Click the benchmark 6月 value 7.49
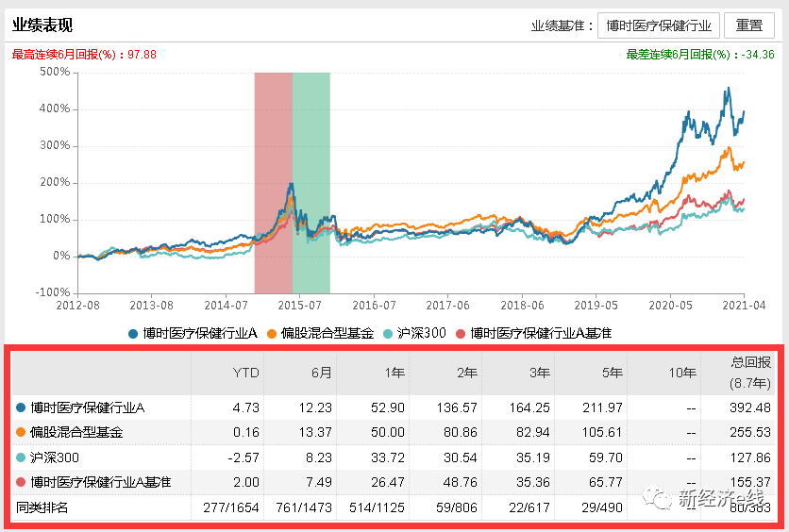The image size is (789, 532). tap(318, 482)
